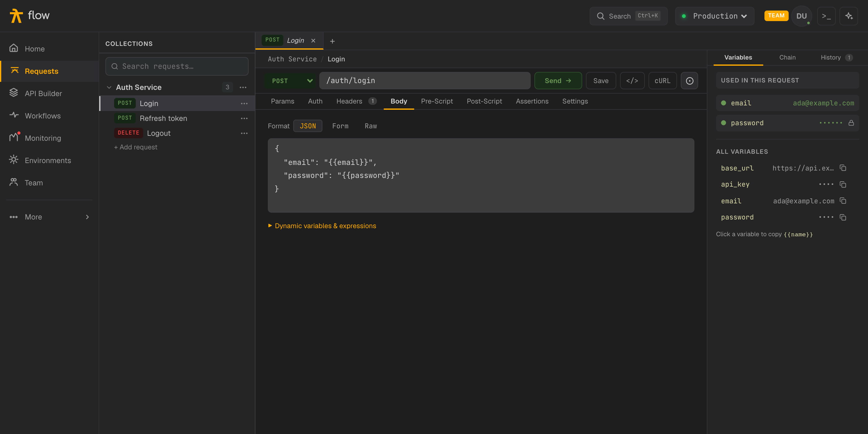Select Raw body format

[371, 126]
